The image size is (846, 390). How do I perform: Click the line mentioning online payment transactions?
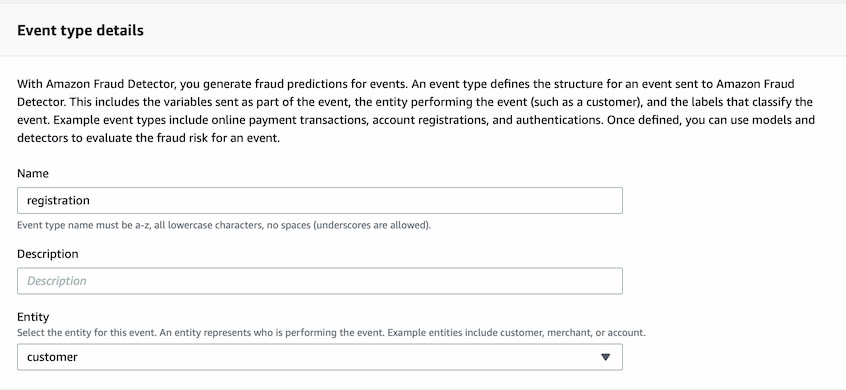point(416,120)
